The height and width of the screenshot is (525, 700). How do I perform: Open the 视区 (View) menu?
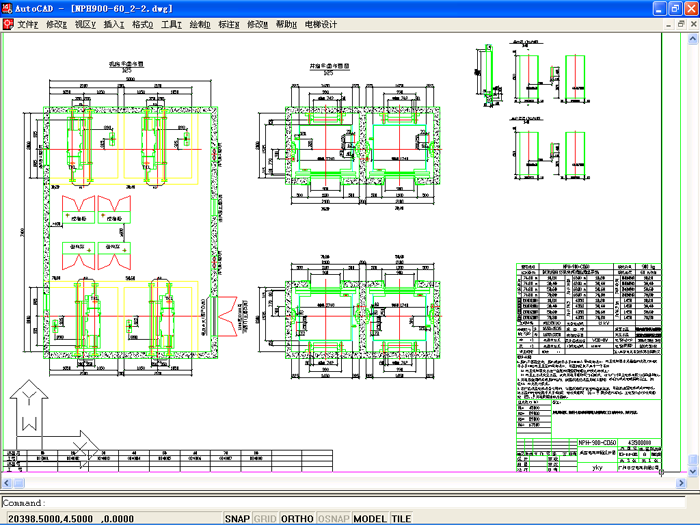click(x=85, y=23)
